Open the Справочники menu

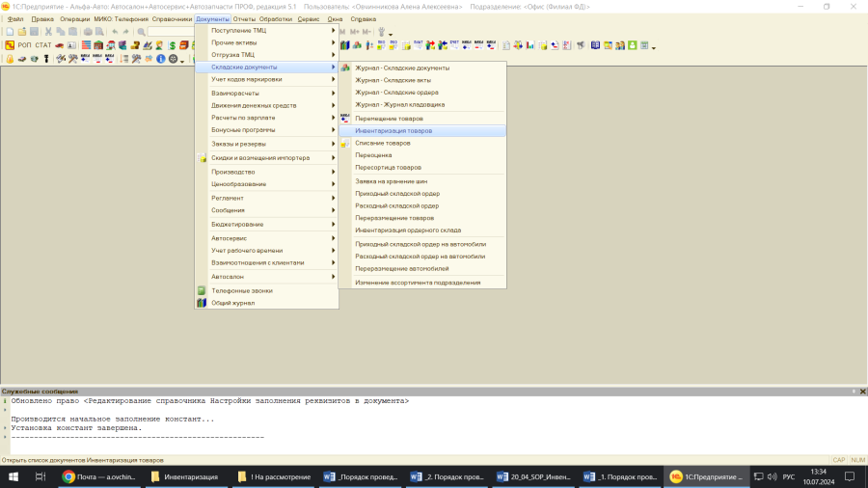(x=173, y=19)
